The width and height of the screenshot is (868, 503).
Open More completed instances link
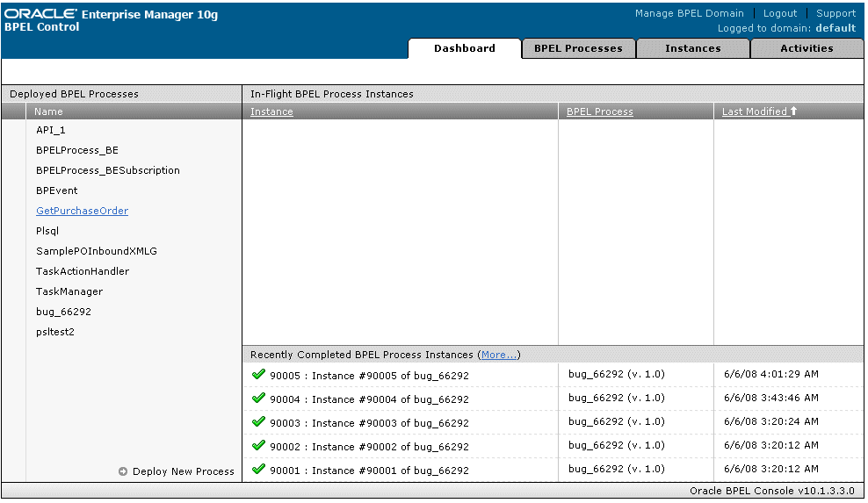point(499,355)
